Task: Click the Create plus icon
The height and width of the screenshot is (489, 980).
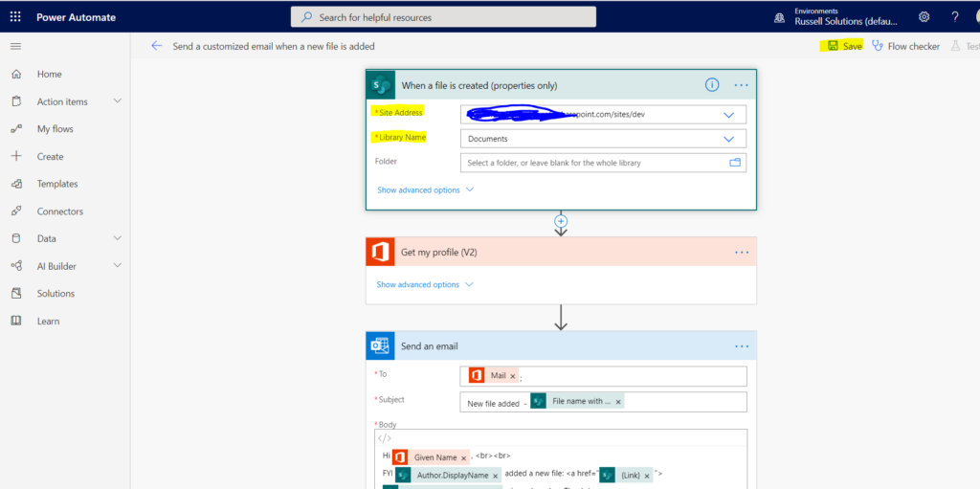Action: point(17,156)
